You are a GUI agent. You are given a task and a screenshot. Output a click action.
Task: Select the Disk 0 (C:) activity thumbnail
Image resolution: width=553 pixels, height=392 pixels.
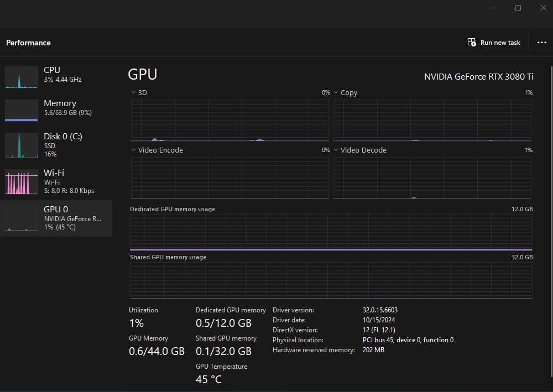[22, 145]
